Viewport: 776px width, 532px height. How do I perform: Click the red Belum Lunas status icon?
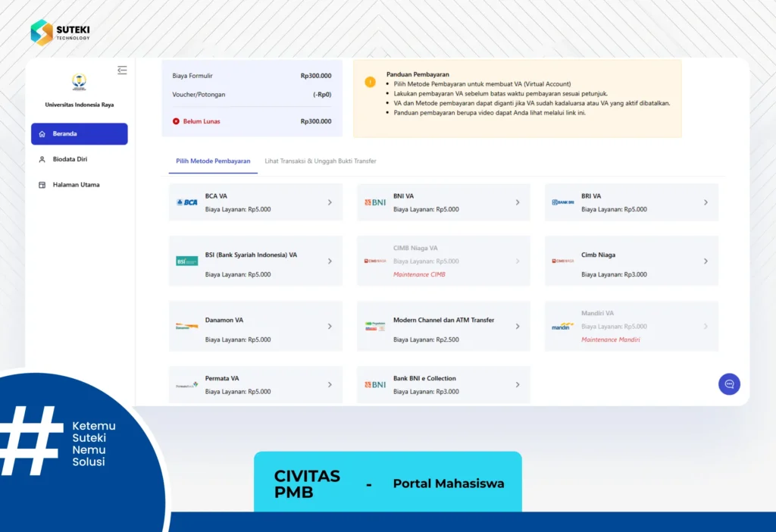click(176, 121)
